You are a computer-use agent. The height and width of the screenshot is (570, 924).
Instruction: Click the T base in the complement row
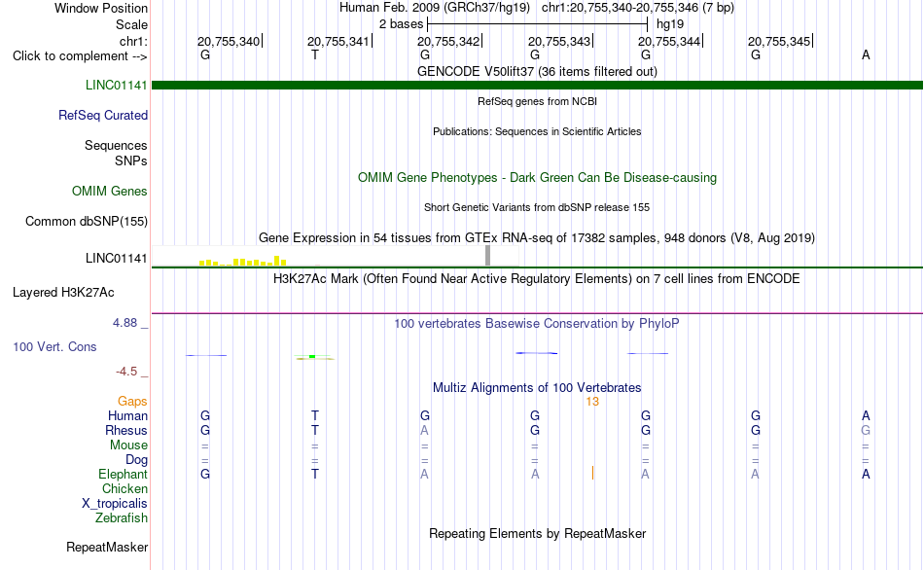315,55
